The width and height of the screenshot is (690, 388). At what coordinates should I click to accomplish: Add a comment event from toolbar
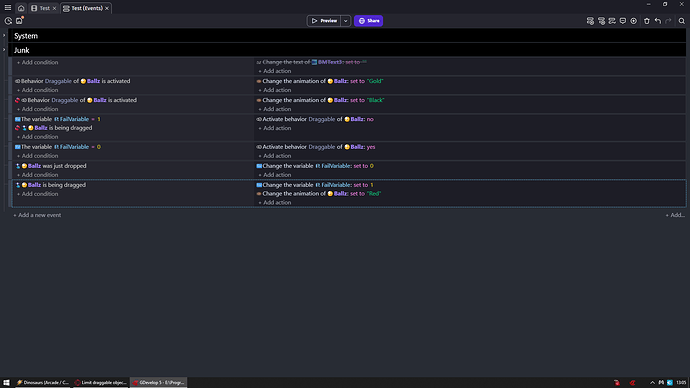tap(623, 21)
